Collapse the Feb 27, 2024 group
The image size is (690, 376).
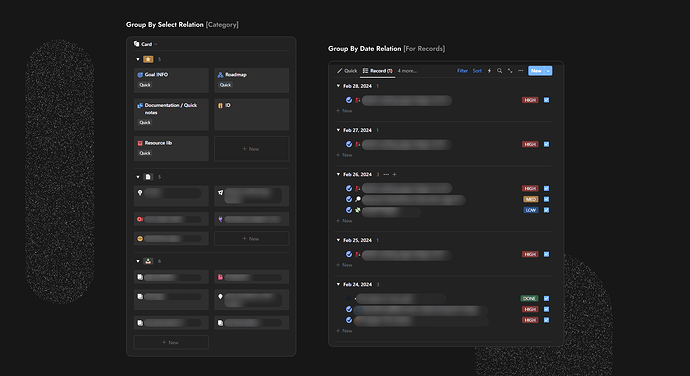click(338, 130)
